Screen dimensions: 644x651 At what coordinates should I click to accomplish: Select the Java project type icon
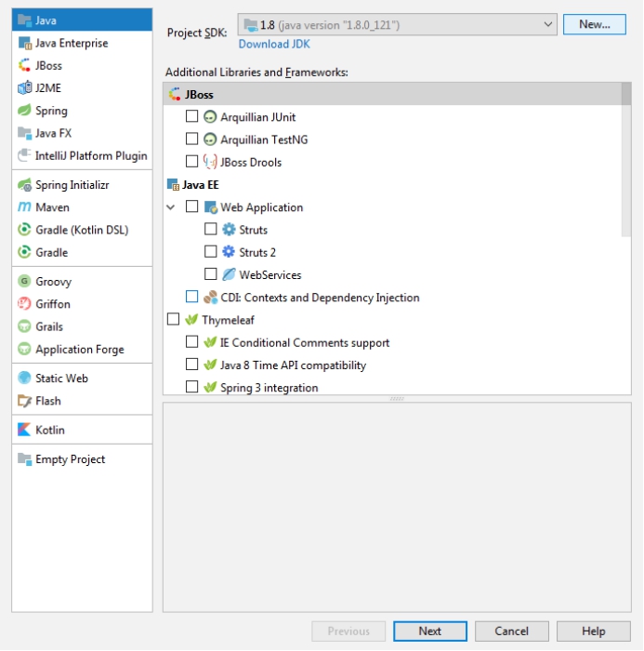24,20
